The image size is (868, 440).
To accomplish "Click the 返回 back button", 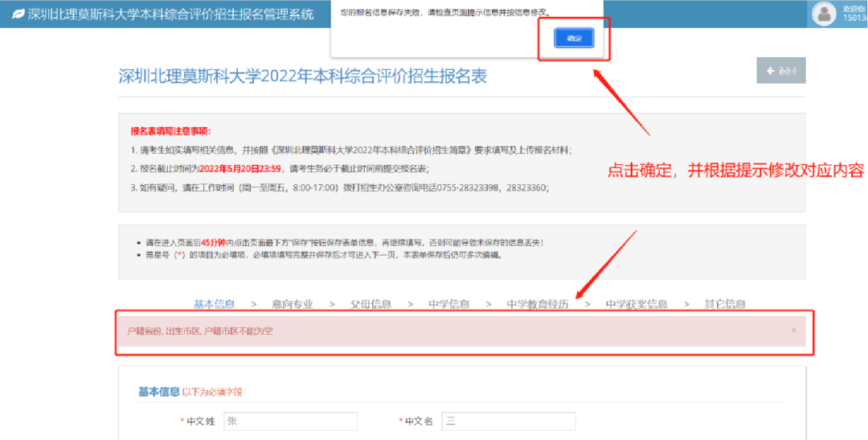I will click(x=780, y=71).
